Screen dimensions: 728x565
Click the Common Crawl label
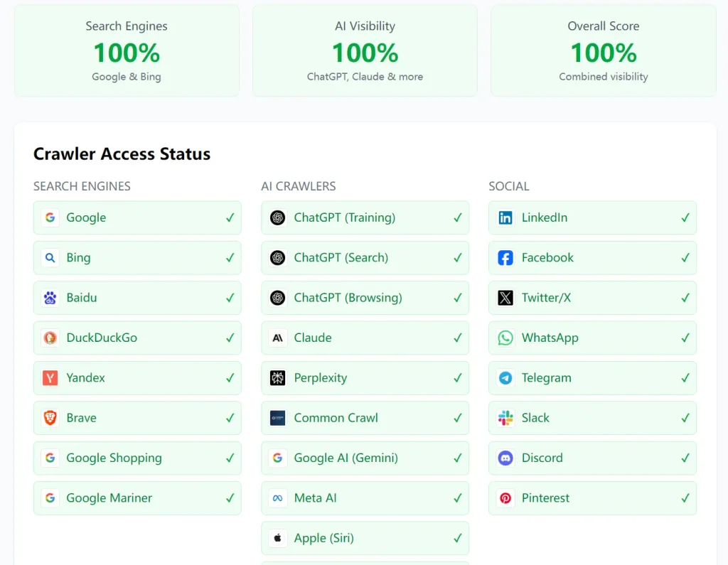[336, 418]
